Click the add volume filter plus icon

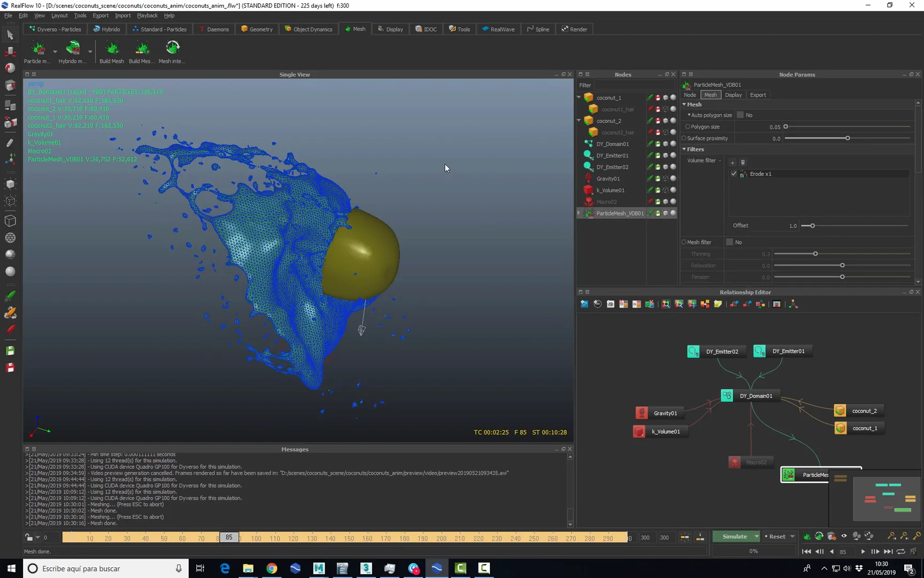pos(733,163)
